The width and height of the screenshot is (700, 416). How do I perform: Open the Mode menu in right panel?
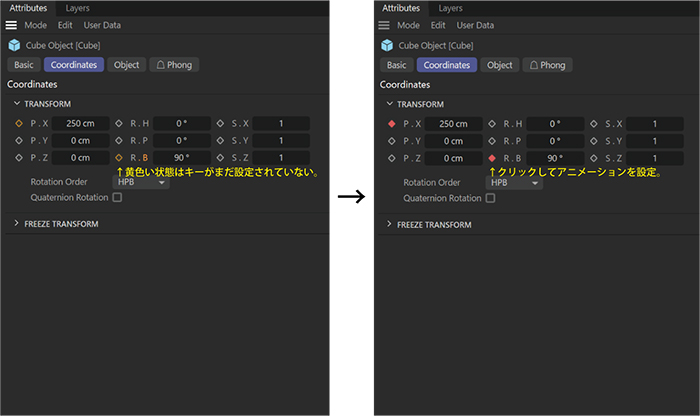408,25
